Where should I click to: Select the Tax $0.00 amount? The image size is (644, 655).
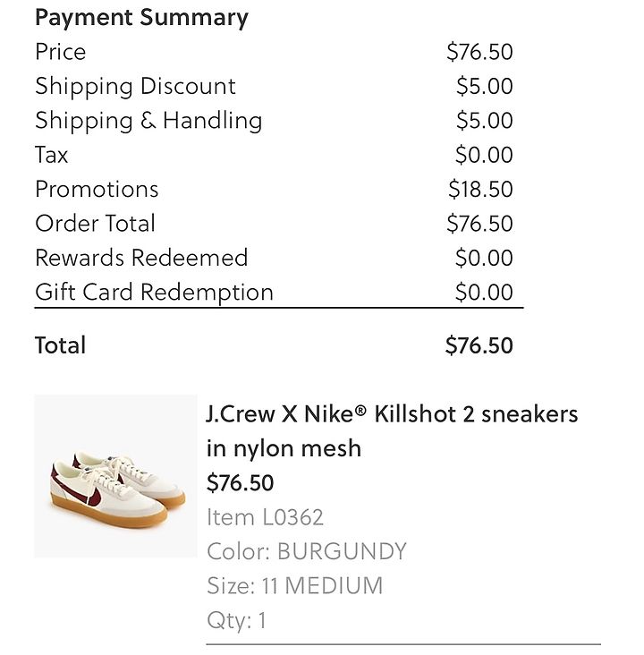point(484,155)
